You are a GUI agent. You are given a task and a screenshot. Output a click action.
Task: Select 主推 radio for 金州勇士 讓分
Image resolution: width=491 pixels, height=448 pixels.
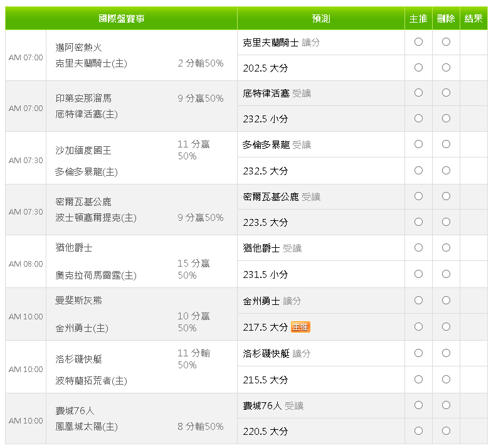pyautogui.click(x=418, y=300)
